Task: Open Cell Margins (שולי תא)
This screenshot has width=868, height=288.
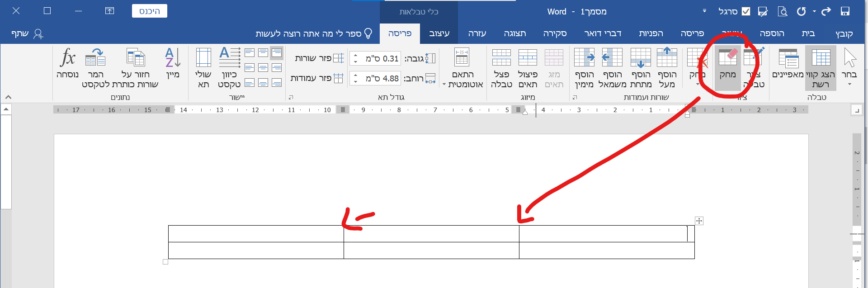Action: coord(203,68)
